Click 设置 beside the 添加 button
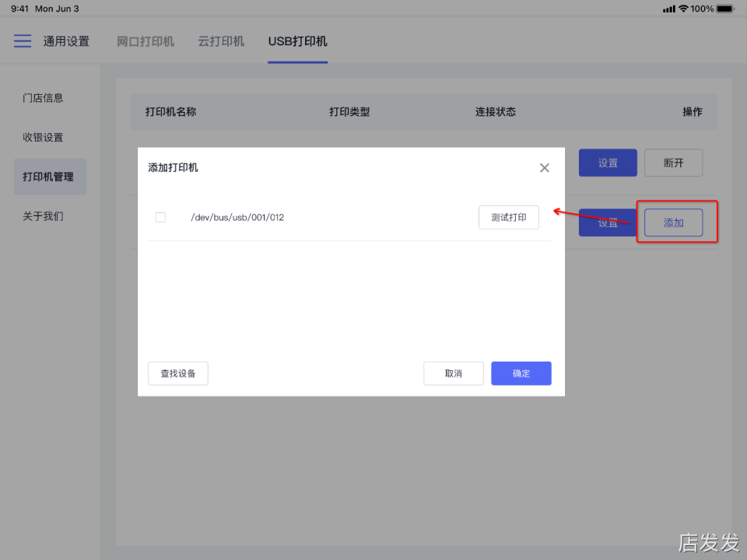 [x=608, y=222]
